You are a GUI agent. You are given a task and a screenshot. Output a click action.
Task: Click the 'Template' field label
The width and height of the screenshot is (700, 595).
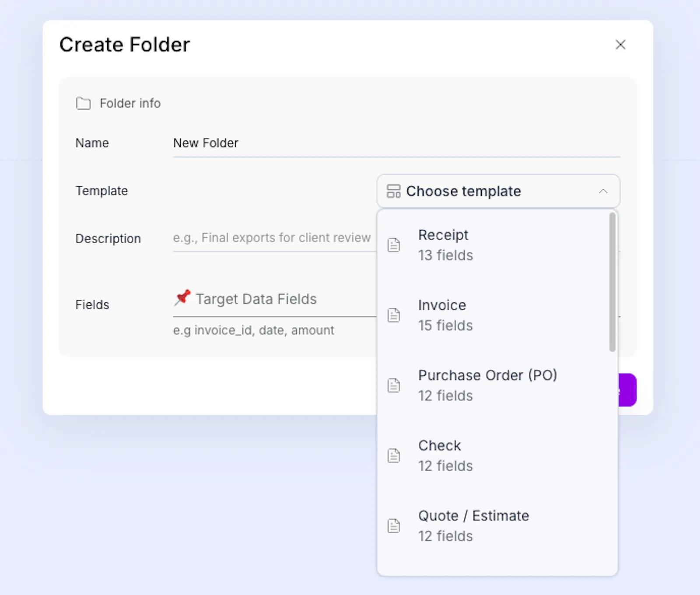coord(101,191)
